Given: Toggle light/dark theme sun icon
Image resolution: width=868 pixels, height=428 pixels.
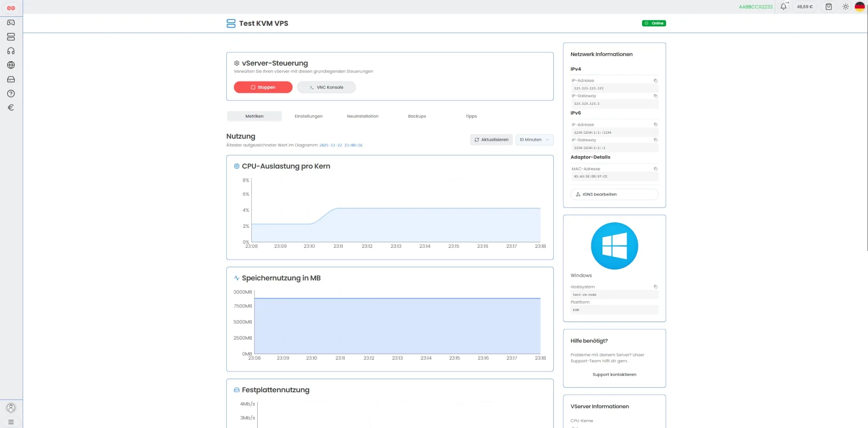Looking at the screenshot, I should click(845, 7).
